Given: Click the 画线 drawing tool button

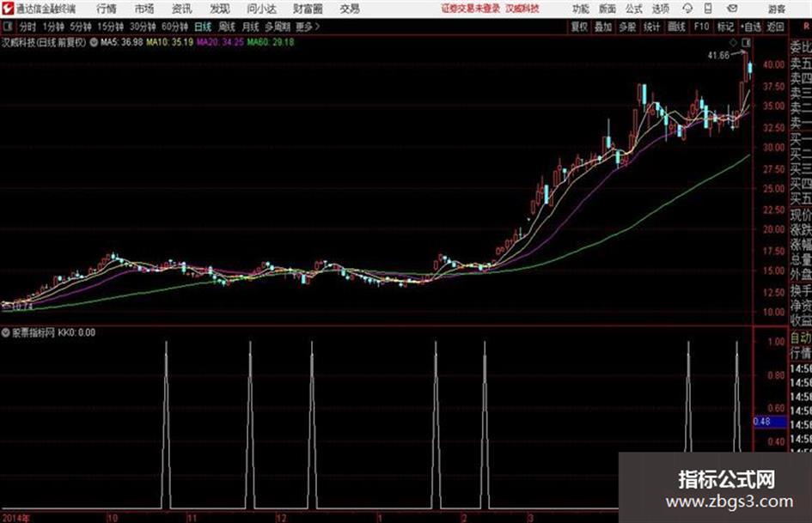Looking at the screenshot, I should 676,27.
